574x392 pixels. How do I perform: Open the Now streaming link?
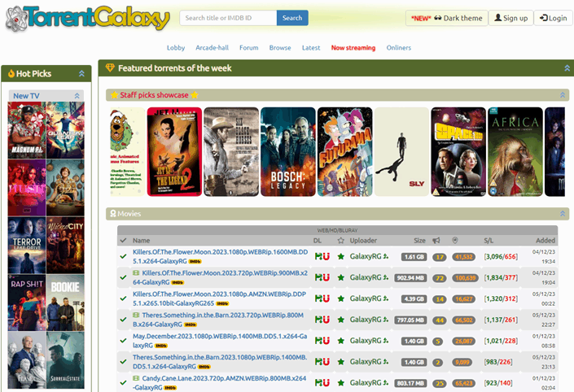353,47
